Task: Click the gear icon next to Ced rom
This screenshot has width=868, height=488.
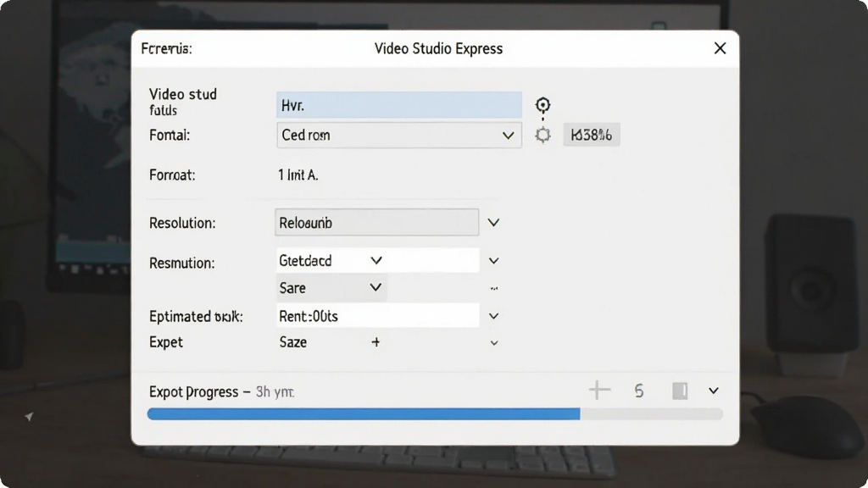Action: [542, 135]
